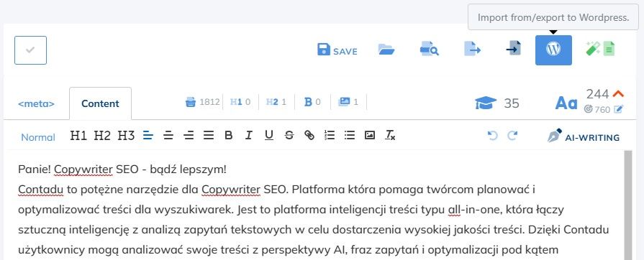The image size is (644, 260).
Task: Open Wordpress import/export button
Action: coord(553,50)
